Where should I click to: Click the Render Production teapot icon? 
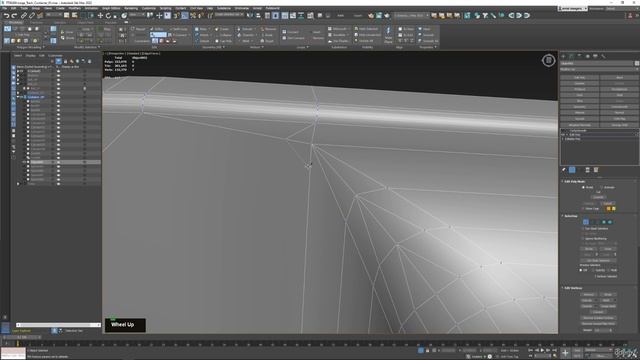[387, 16]
